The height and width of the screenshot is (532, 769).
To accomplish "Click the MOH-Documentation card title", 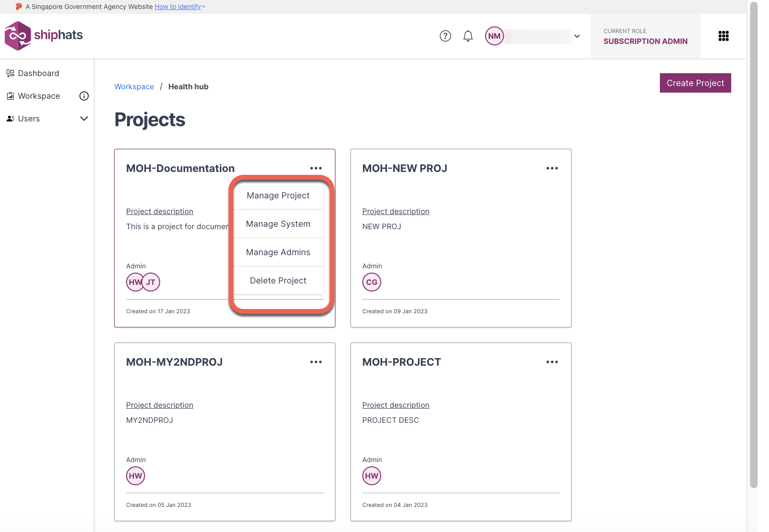I will (180, 168).
